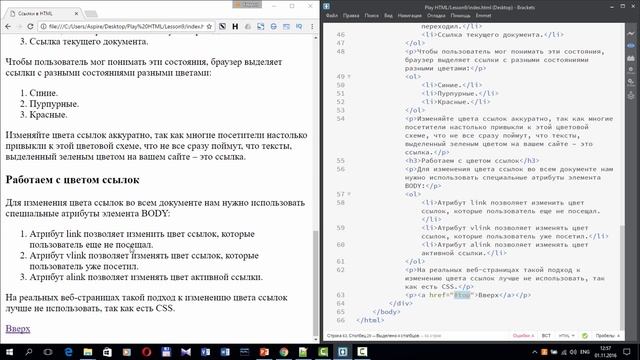Open new tab in Chrome
The width and height of the screenshot is (640, 360).
[91, 14]
